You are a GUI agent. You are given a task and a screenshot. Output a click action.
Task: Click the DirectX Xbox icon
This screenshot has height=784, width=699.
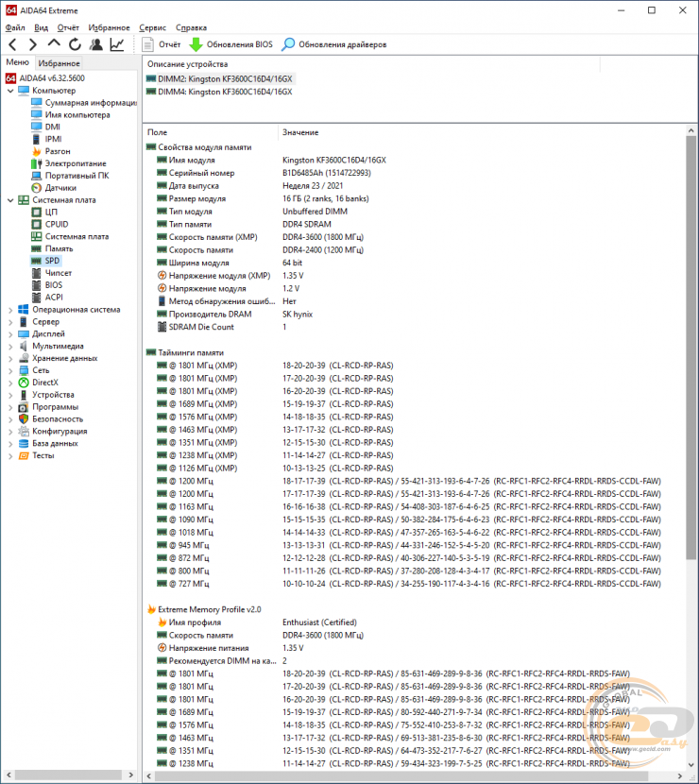point(24,383)
